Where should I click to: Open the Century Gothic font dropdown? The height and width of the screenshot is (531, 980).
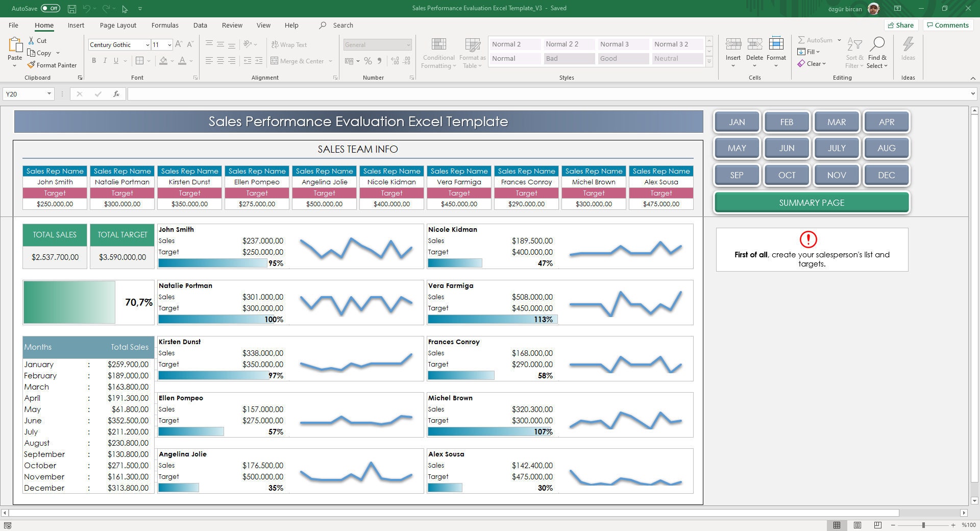[147, 45]
